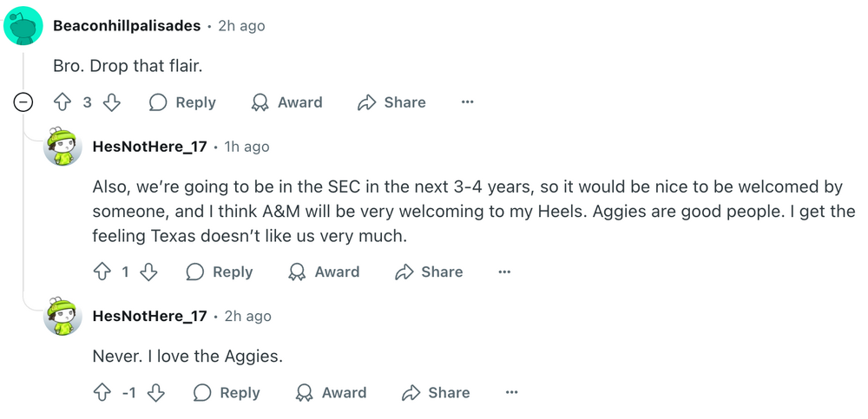868x419 pixels.
Task: Click HesNotHere_17's avatar on the SEC comment
Action: 62,147
